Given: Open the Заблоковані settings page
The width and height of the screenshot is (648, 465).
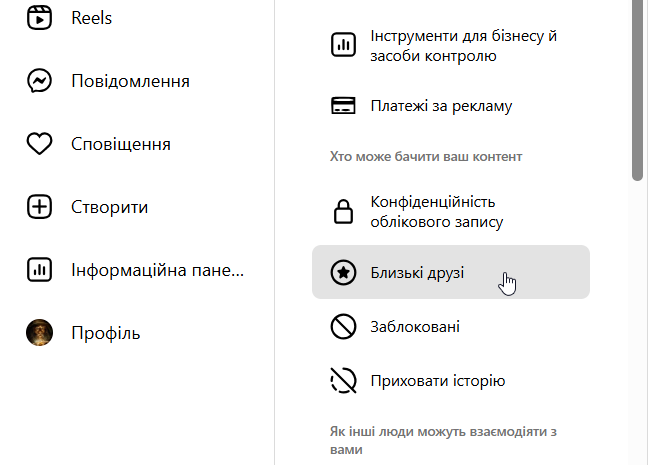Looking at the screenshot, I should (415, 327).
